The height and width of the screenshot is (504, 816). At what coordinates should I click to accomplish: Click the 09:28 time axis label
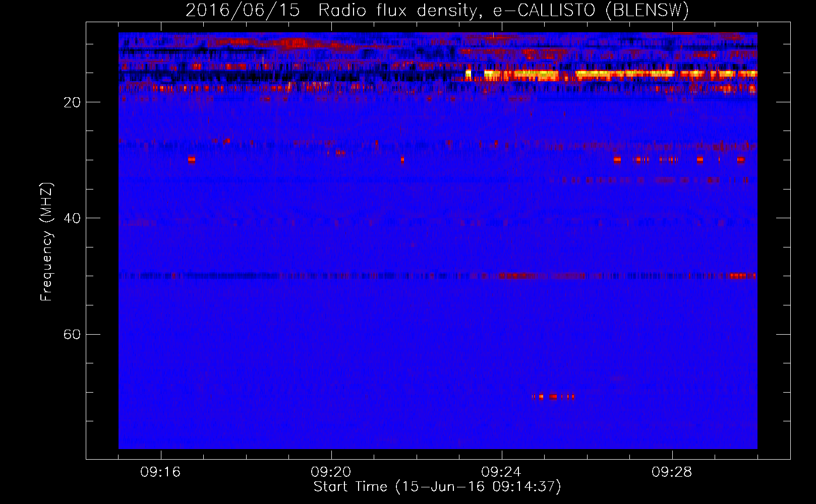tap(672, 472)
